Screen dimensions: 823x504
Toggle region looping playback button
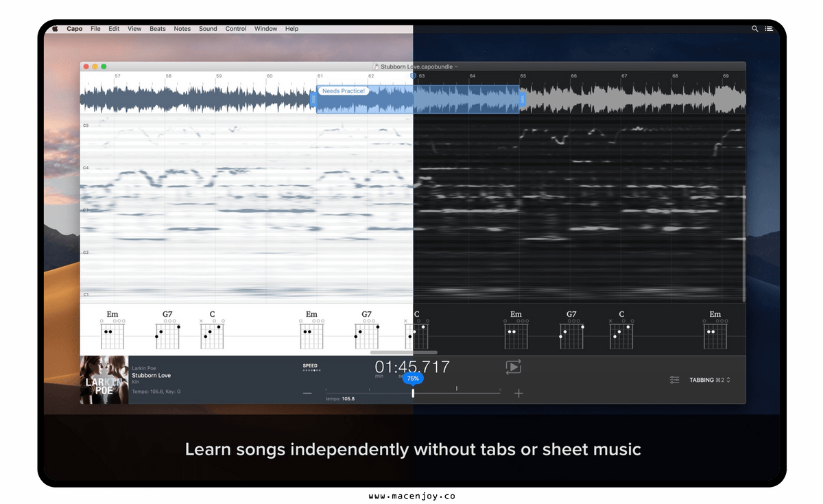tap(513, 367)
